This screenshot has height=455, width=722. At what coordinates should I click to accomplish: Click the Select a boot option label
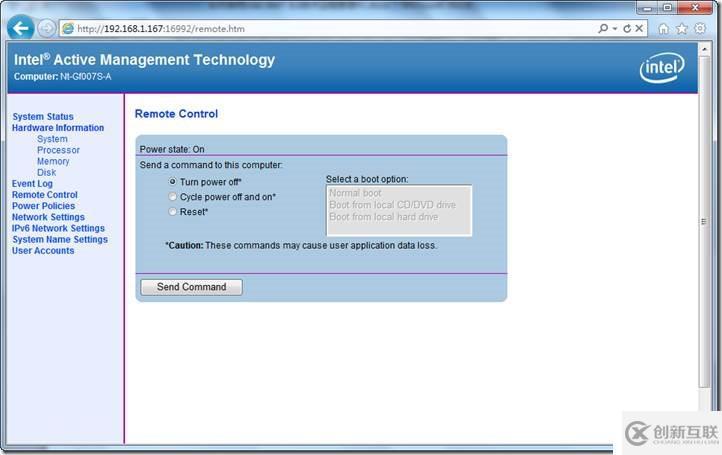point(367,179)
